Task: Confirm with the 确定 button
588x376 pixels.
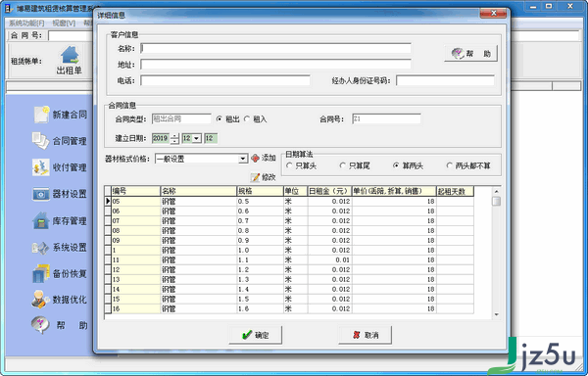Action: 256,335
